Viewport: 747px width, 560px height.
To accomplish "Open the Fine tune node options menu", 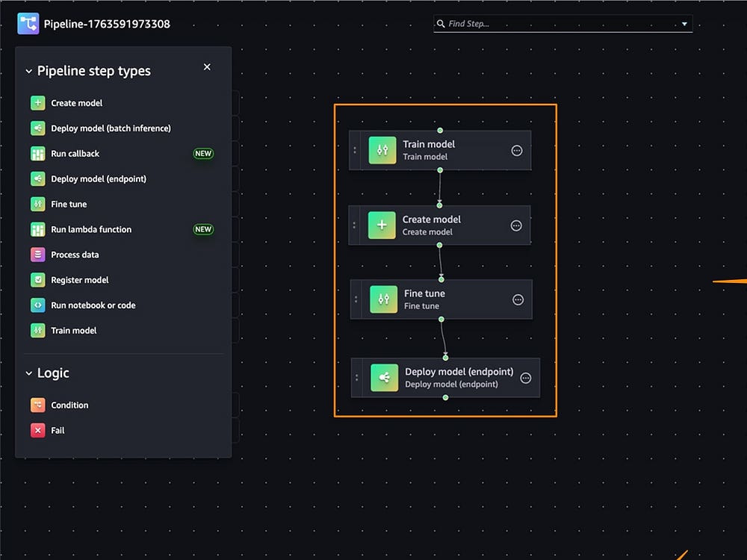I will pos(518,299).
